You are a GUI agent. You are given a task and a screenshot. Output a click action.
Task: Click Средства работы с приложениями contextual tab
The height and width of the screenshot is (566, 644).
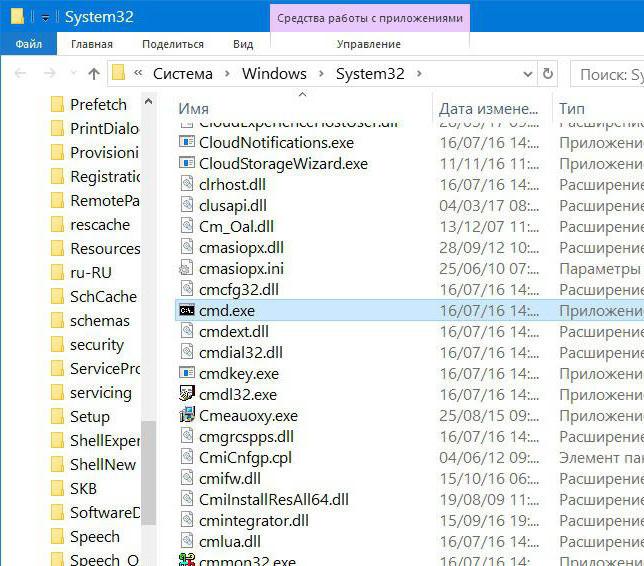pyautogui.click(x=370, y=18)
